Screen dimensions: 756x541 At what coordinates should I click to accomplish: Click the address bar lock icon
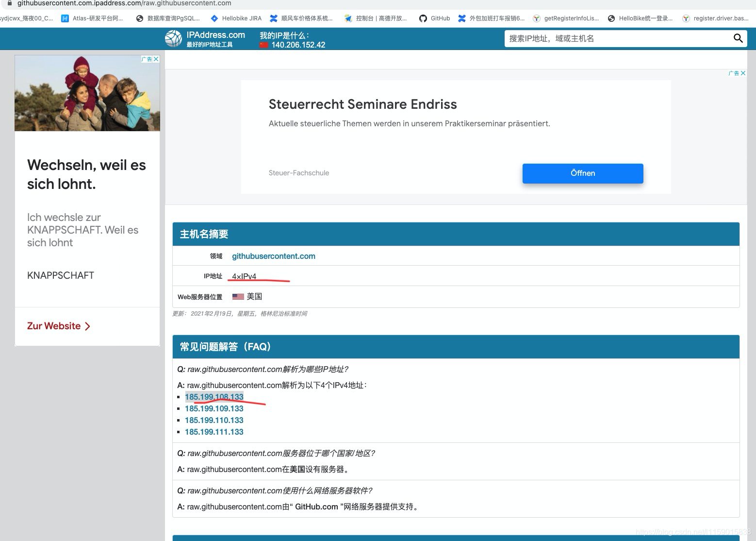9,3
